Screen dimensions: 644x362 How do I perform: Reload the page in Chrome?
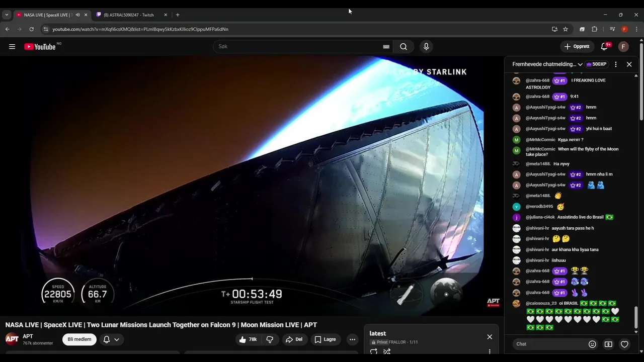coord(32,29)
